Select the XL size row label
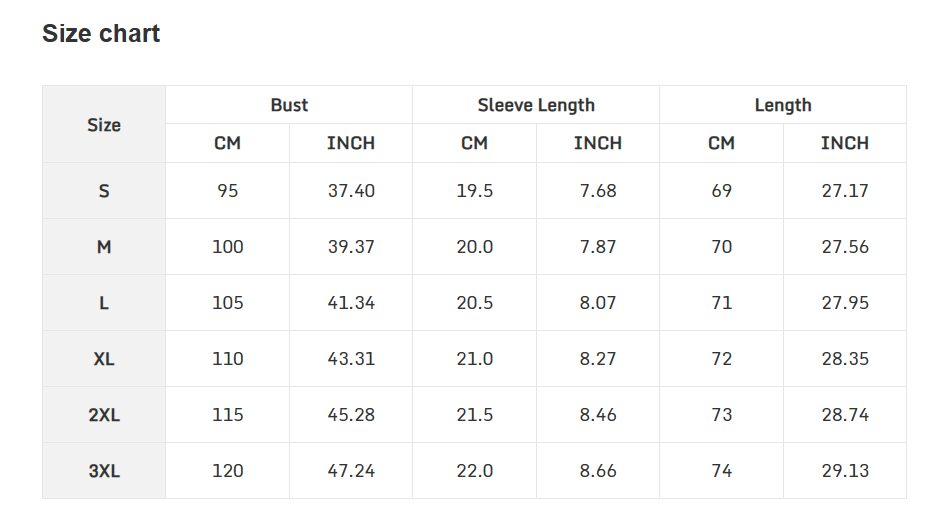The width and height of the screenshot is (929, 520). pyautogui.click(x=104, y=359)
